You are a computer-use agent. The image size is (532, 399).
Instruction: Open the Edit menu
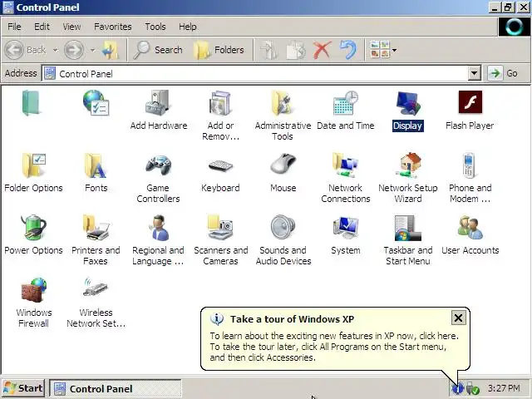pyautogui.click(x=42, y=27)
